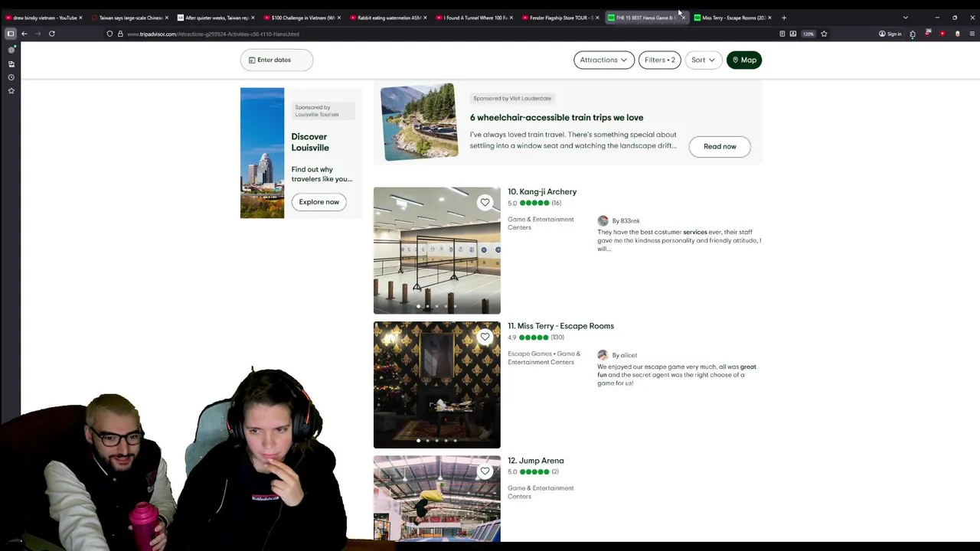The width and height of the screenshot is (980, 551).
Task: Open a new browser tab
Action: (x=784, y=18)
